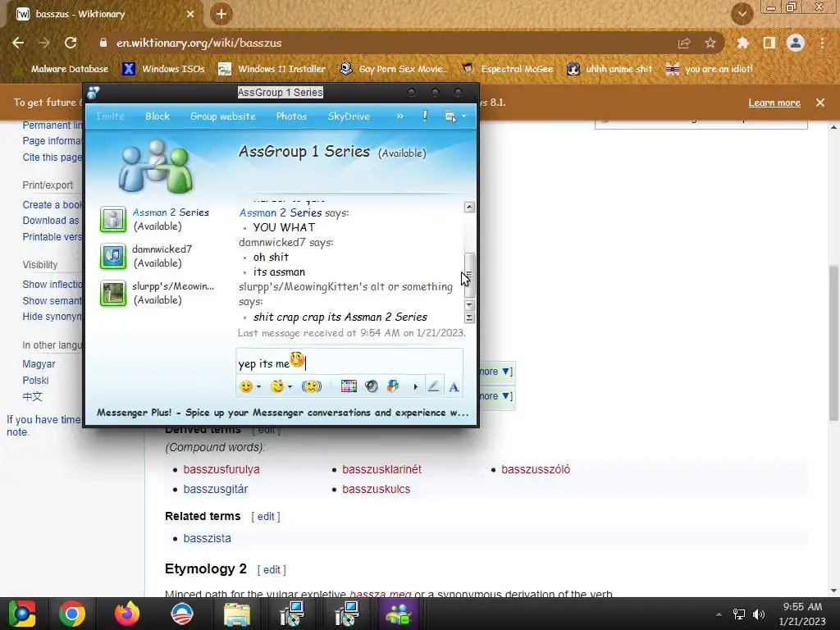The height and width of the screenshot is (630, 840).
Task: Click the volume speaker tray icon
Action: [759, 614]
